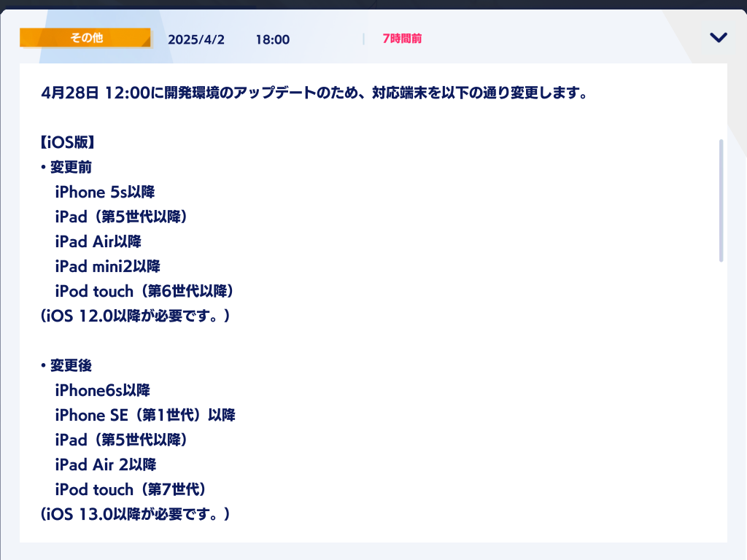Click iPhone SE（第1世代）以降 line
Screen dimensions: 747x560
[x=145, y=415]
